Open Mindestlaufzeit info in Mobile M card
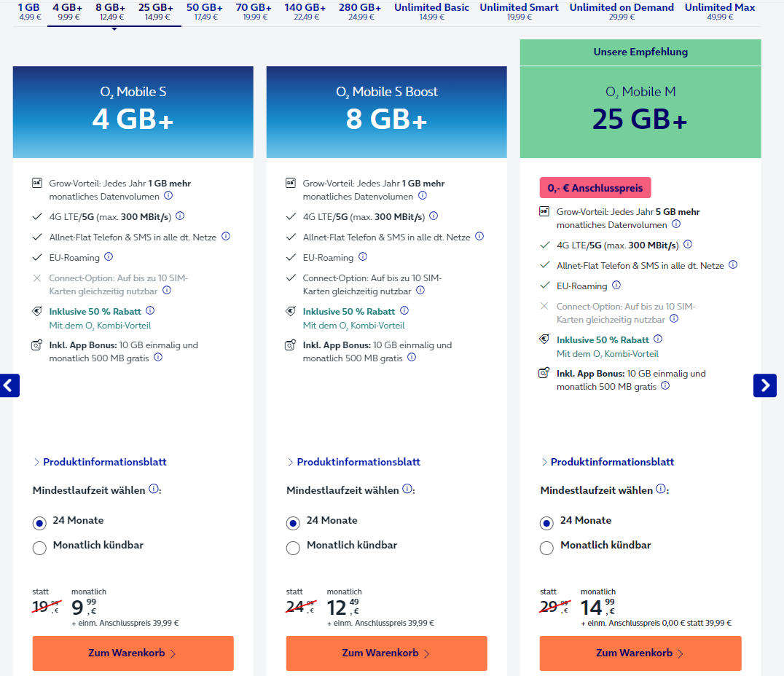 (x=661, y=489)
